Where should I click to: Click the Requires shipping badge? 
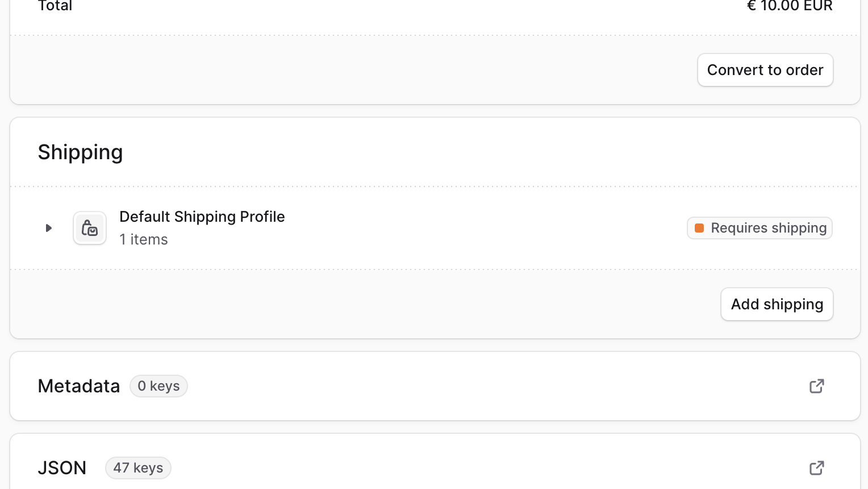pos(759,228)
